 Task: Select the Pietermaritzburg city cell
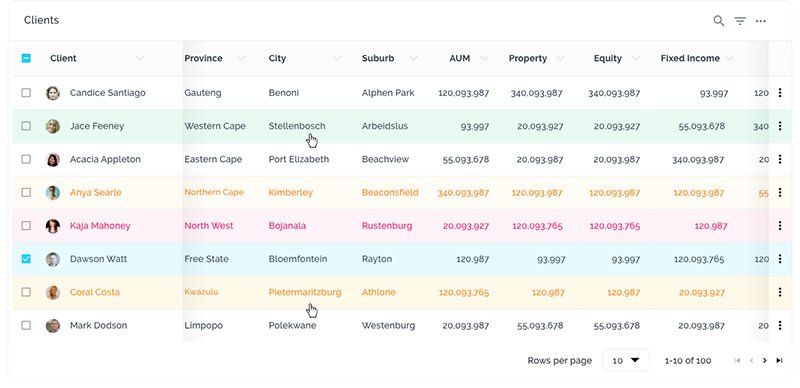coord(305,292)
